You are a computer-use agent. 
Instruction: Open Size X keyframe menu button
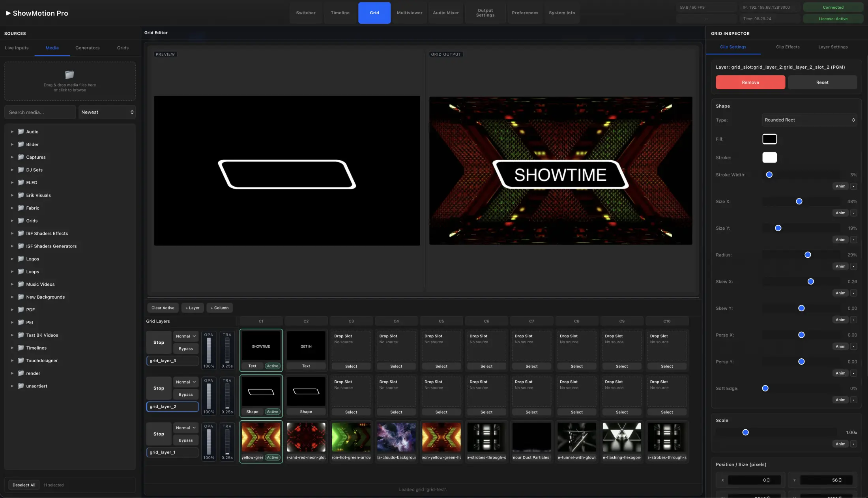coord(853,213)
